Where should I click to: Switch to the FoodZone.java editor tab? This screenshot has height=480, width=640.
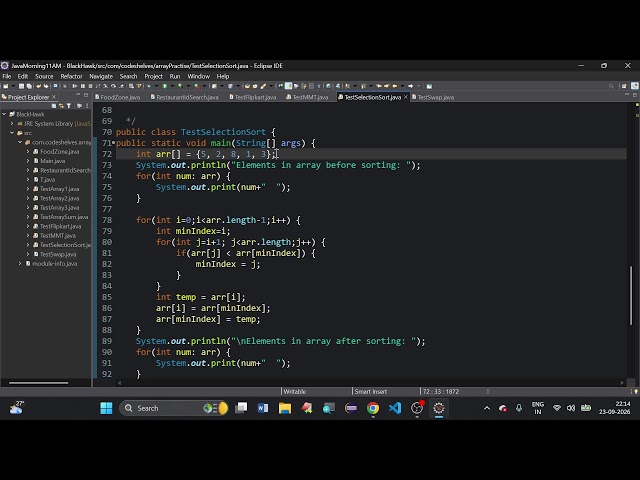(118, 97)
